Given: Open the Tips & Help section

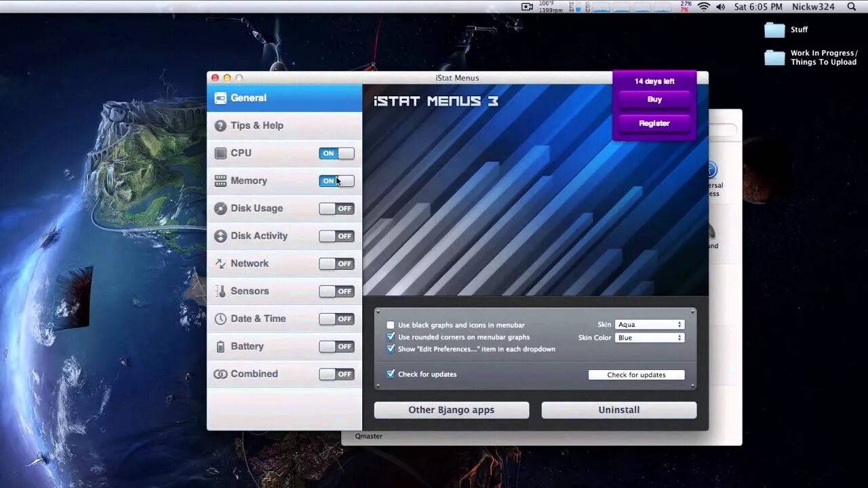Looking at the screenshot, I should coord(285,125).
